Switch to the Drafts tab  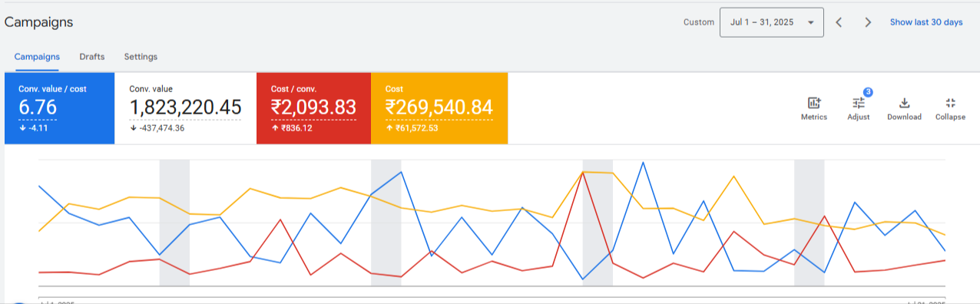[x=92, y=57]
